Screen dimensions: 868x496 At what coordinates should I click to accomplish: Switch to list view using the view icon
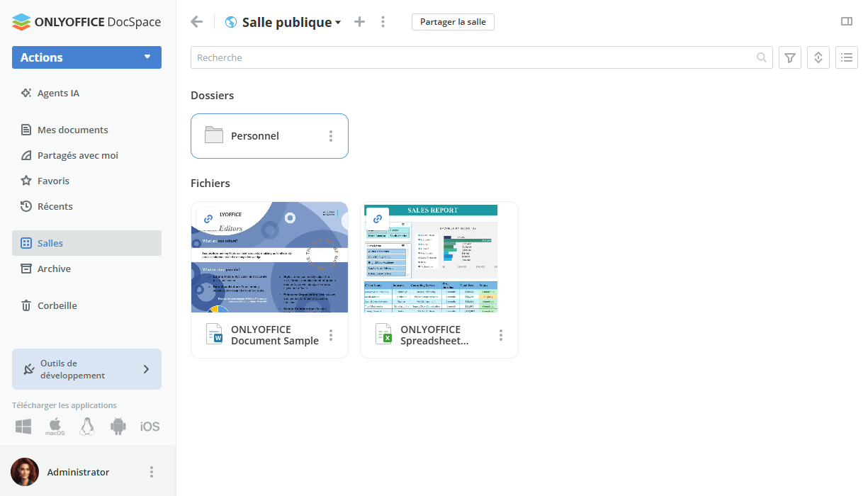(x=847, y=58)
